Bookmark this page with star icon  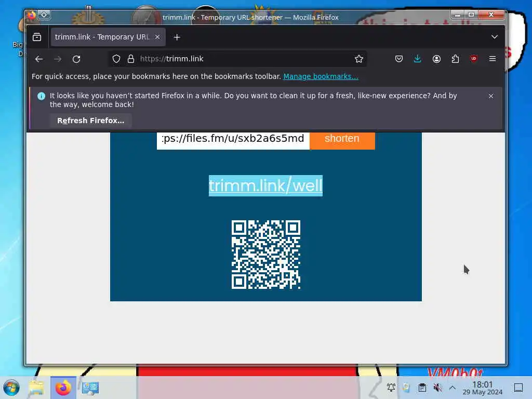[358, 59]
